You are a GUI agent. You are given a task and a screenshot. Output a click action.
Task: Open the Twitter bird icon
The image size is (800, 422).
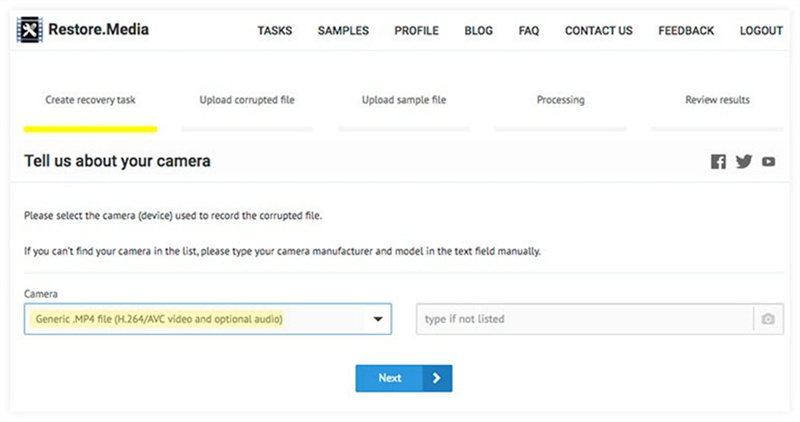[x=743, y=162]
